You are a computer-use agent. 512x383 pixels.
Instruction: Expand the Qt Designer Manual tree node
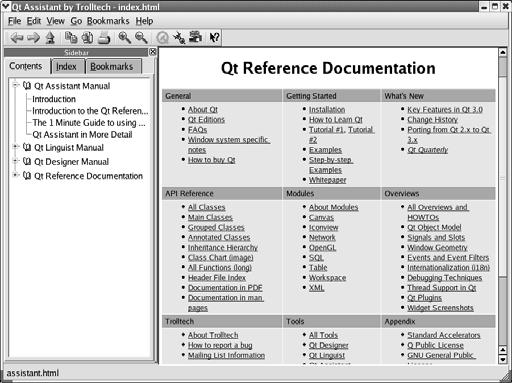click(x=15, y=161)
